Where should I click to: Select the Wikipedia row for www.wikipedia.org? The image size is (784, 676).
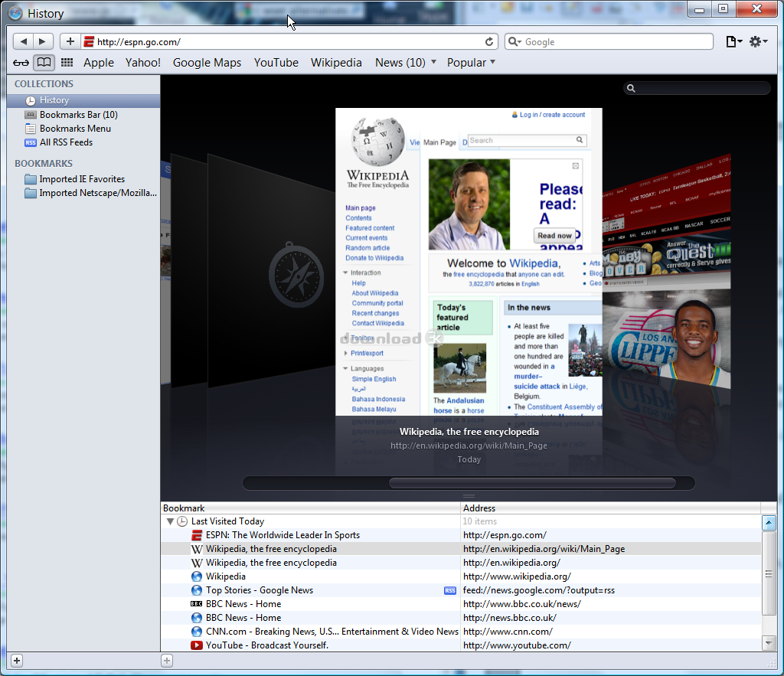[x=460, y=576]
